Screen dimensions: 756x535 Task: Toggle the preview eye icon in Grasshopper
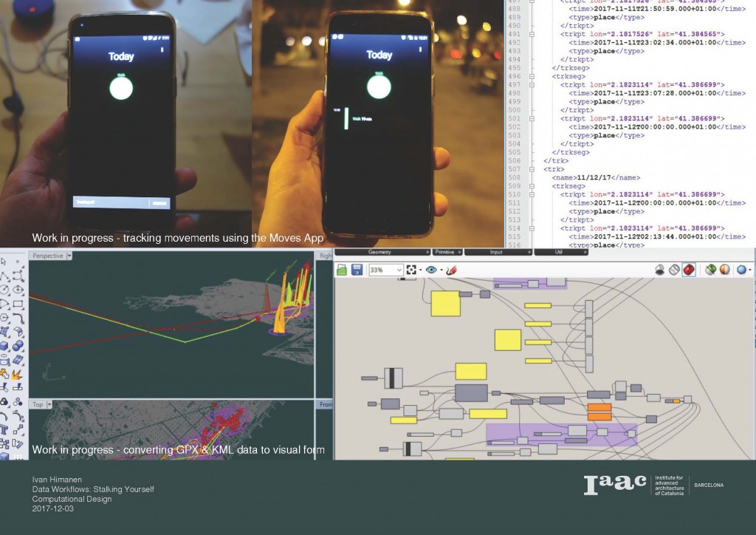[x=431, y=269]
